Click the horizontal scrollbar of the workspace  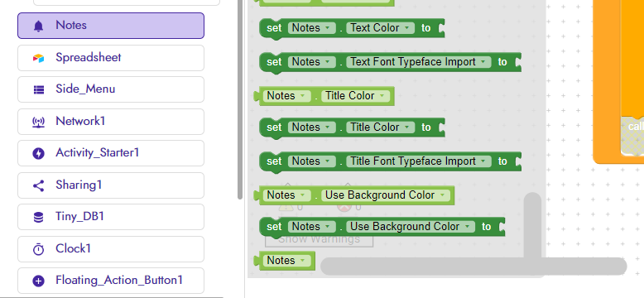(473, 267)
